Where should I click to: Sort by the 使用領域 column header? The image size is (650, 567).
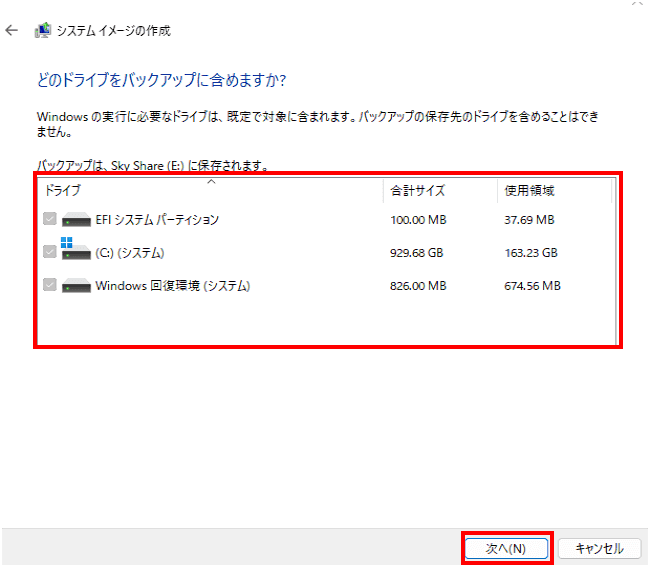[x=554, y=190]
